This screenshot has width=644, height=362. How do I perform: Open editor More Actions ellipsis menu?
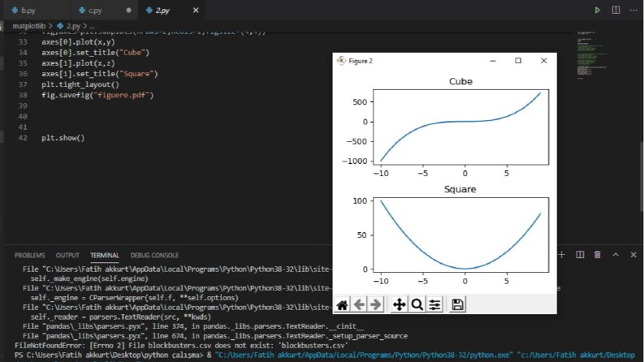pyautogui.click(x=633, y=11)
